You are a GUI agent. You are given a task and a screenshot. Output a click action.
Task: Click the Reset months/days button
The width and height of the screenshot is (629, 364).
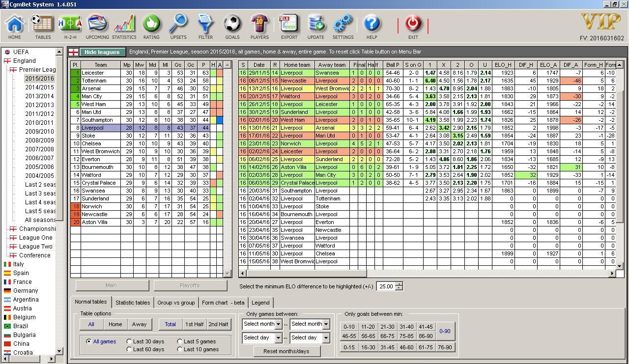pos(286,351)
